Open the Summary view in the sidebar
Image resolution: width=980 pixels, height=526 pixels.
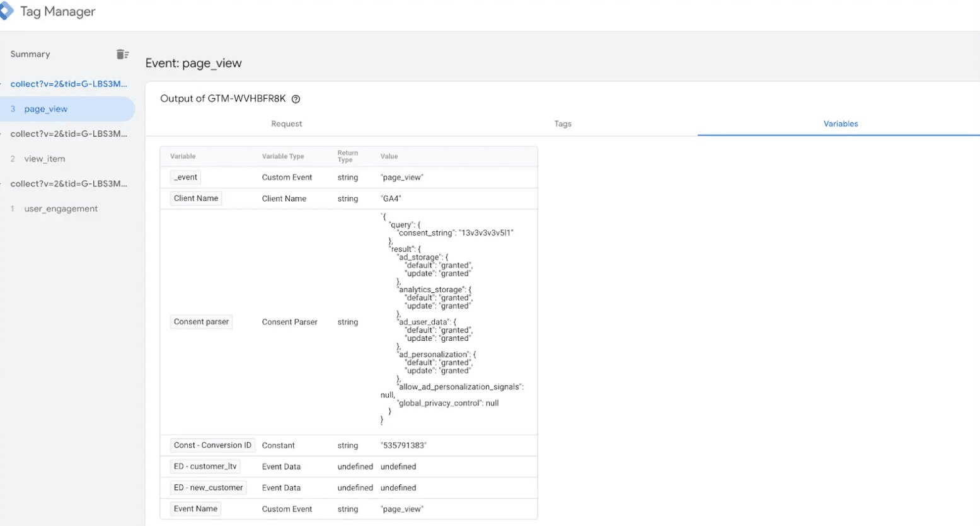(30, 54)
